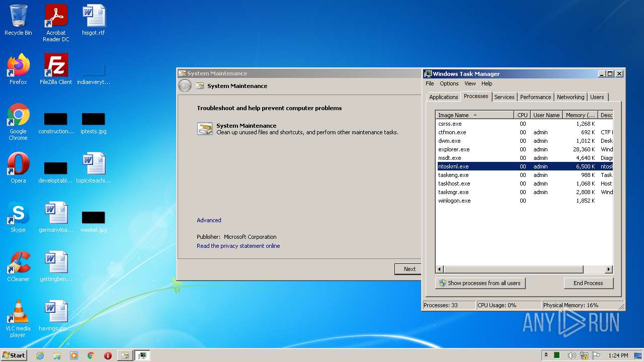This screenshot has height=362, width=644.
Task: Sort processes by Memory column
Action: pyautogui.click(x=580, y=115)
